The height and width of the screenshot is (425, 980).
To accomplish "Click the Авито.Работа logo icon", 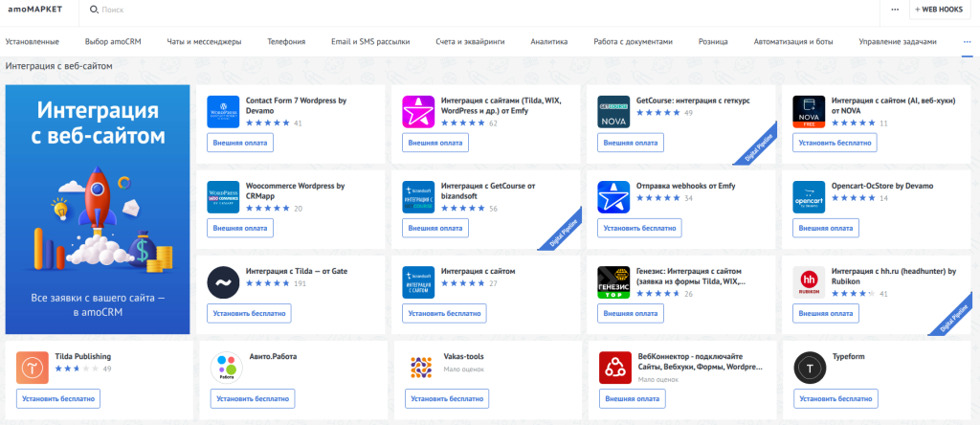I will point(226,368).
